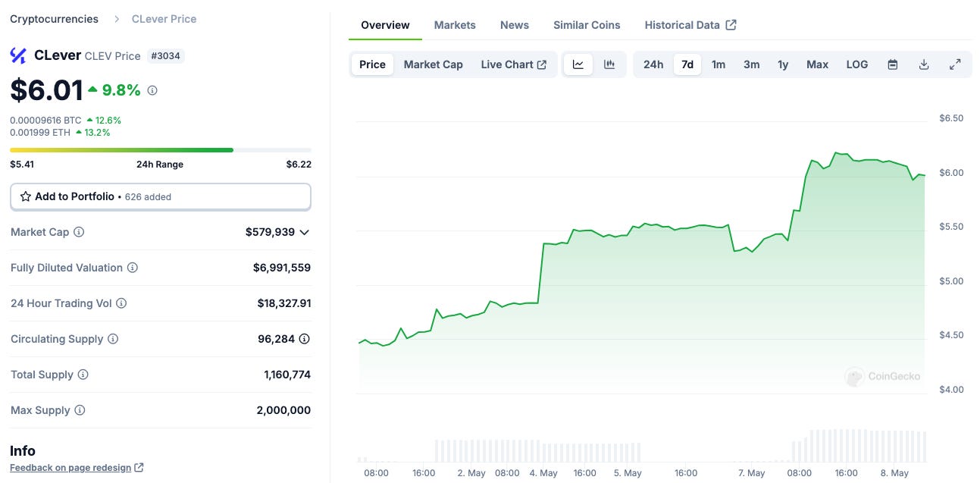Show Market Cap info tooltip icon
This screenshot has height=483, width=980.
[79, 232]
